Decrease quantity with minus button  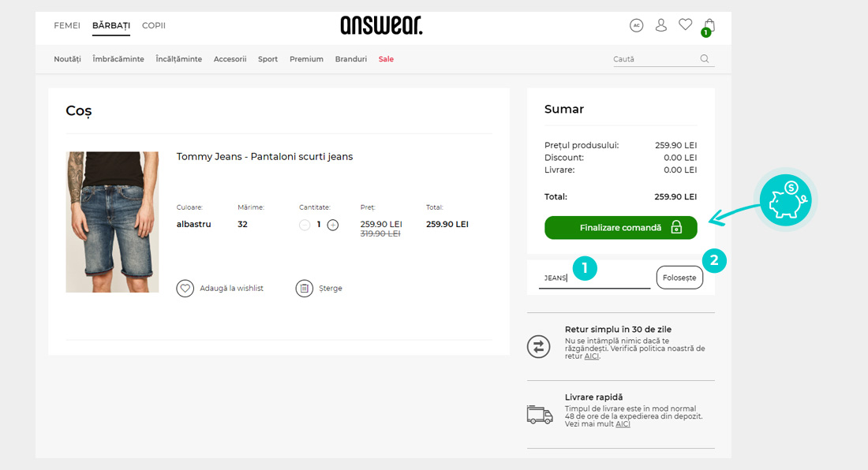tap(305, 225)
